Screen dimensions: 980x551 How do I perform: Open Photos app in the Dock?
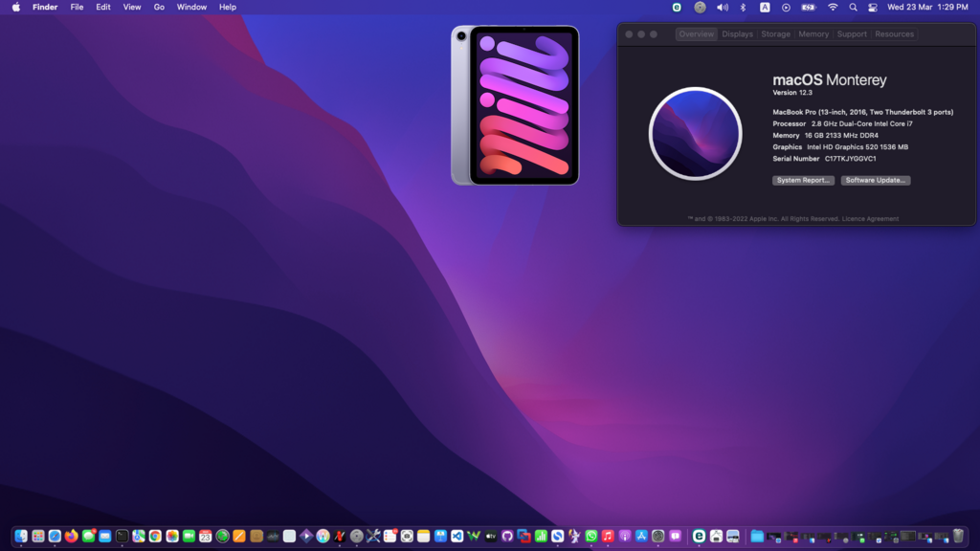(172, 536)
